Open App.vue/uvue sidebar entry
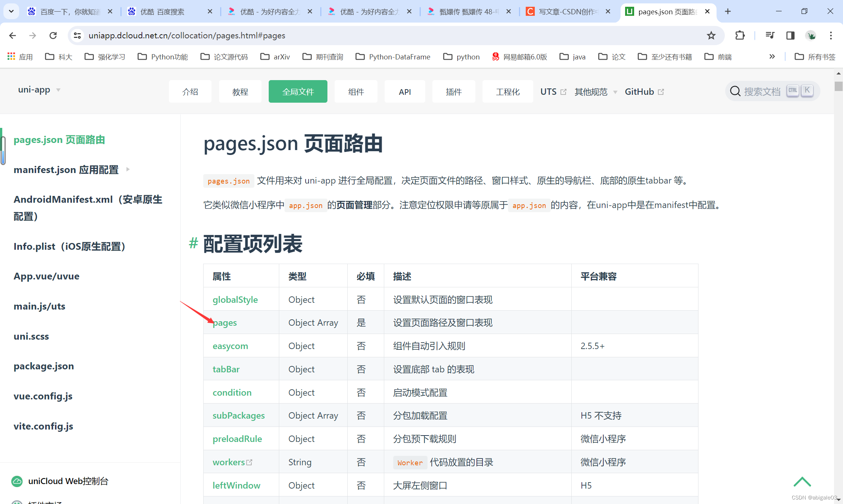 point(47,276)
